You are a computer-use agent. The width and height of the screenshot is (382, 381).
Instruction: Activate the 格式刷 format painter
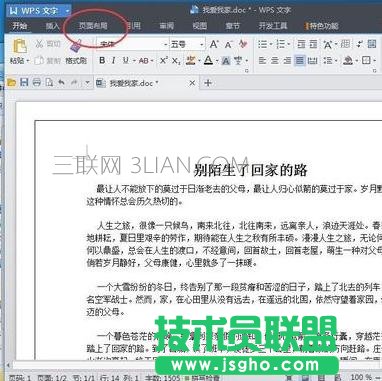[76, 60]
